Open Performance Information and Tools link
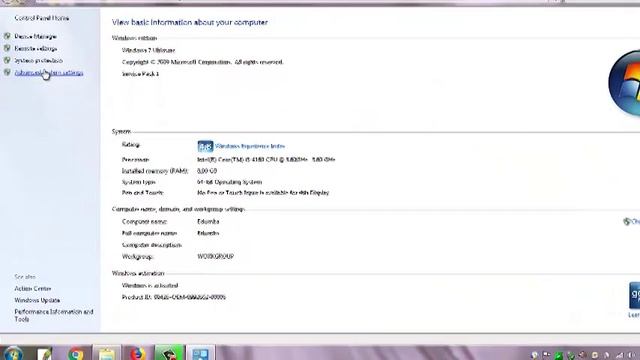640x360 pixels. click(54, 316)
